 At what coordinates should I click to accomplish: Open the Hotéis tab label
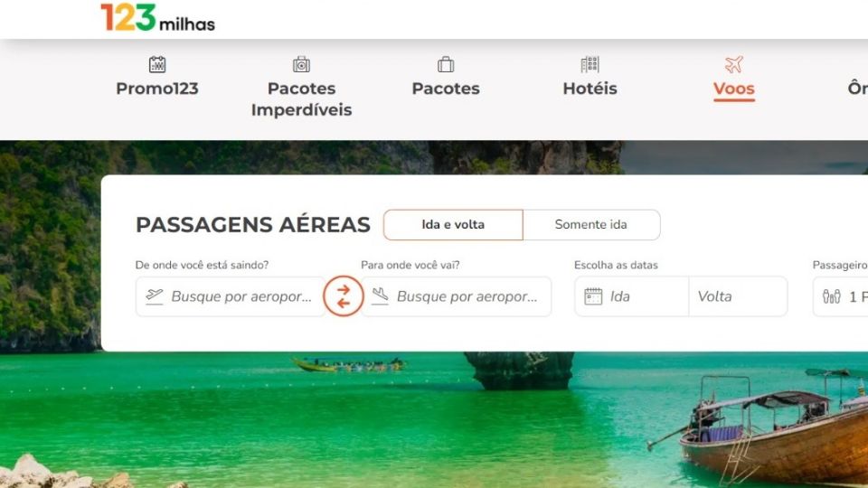click(x=590, y=89)
